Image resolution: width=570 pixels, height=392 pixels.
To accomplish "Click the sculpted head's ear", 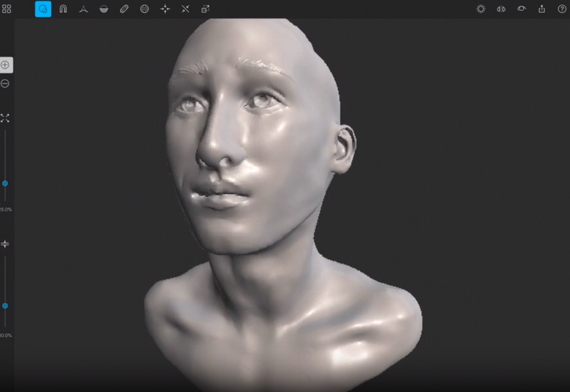I will [344, 148].
